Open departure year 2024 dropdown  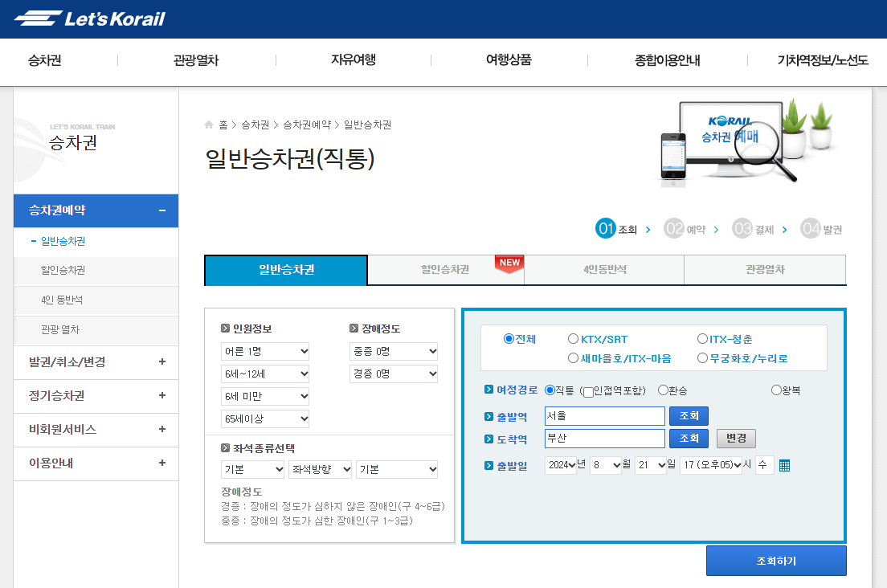pos(561,465)
